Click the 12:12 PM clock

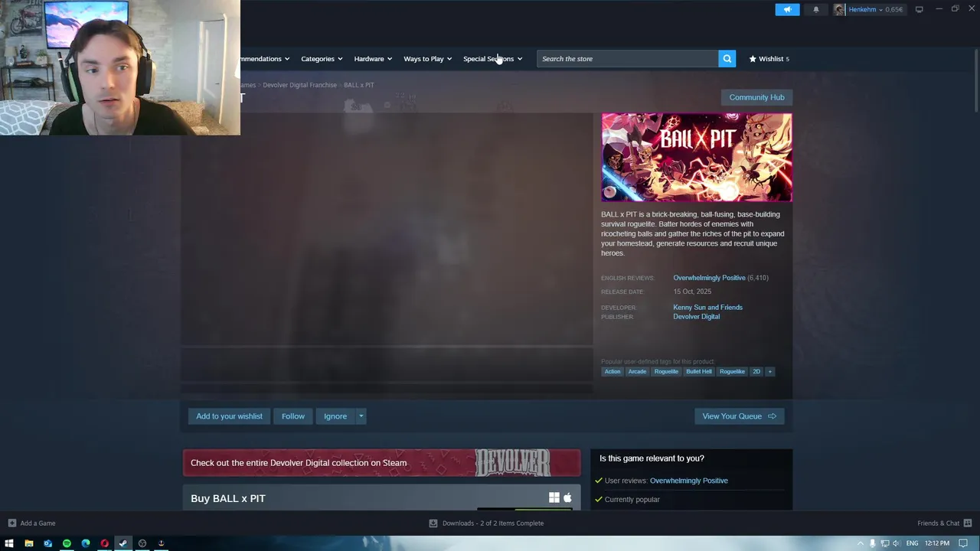[937, 543]
